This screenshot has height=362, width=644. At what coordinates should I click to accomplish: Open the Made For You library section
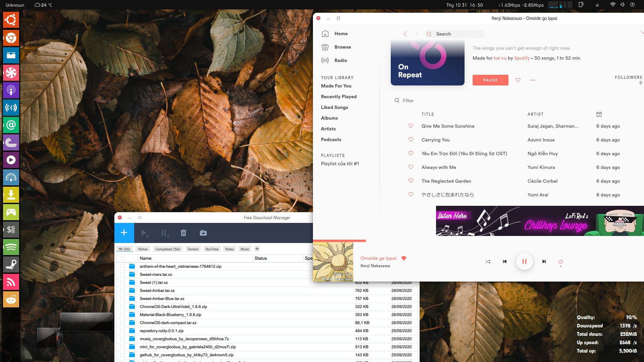click(336, 86)
